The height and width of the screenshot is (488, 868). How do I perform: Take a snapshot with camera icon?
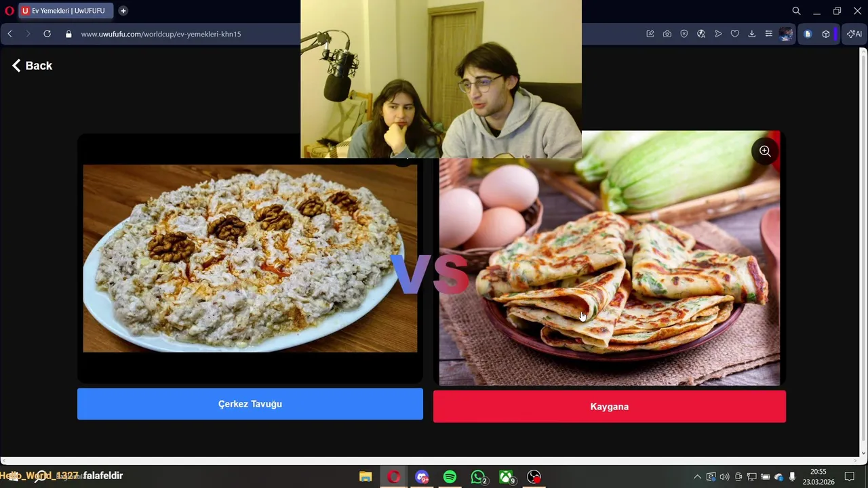coord(667,34)
